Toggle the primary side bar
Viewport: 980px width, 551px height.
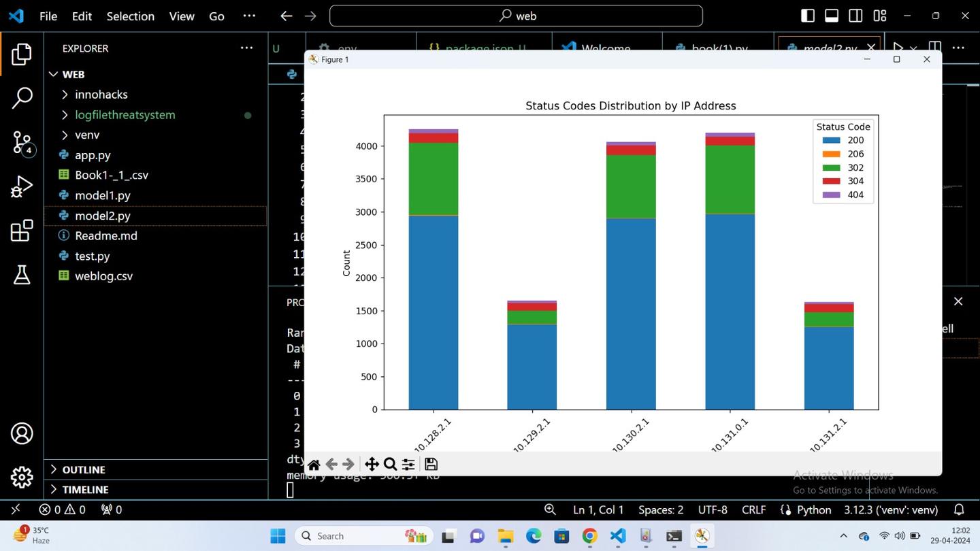pos(808,16)
